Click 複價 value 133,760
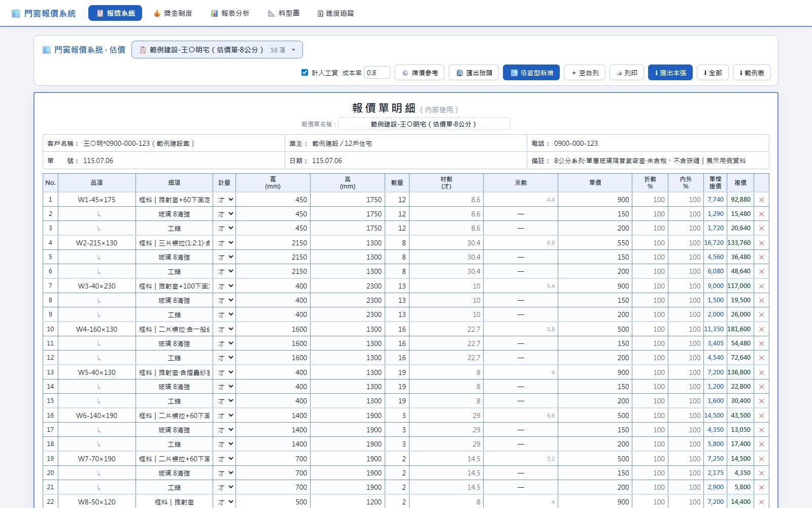The height and width of the screenshot is (508, 812). (x=739, y=243)
